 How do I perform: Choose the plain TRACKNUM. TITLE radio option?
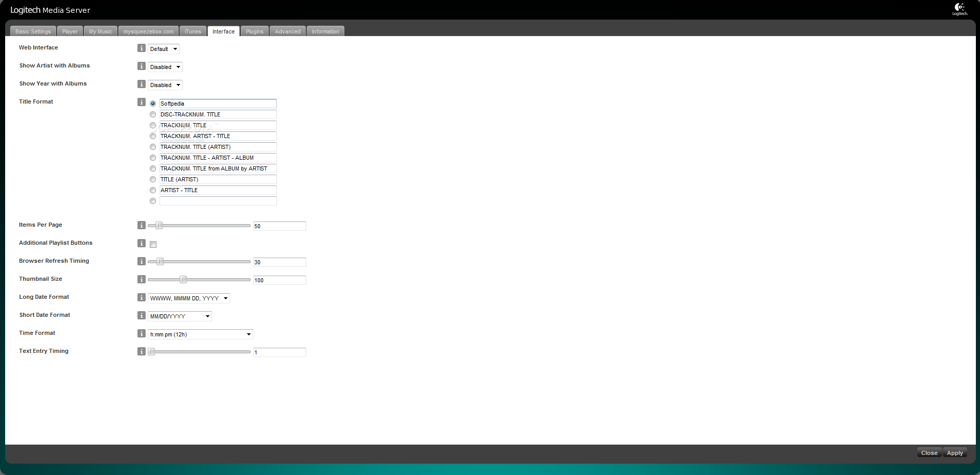click(153, 125)
